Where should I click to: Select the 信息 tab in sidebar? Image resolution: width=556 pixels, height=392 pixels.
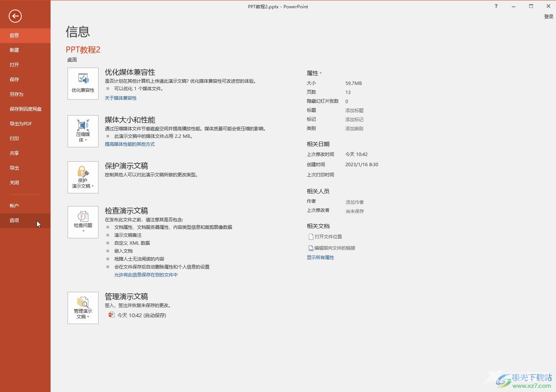coord(25,35)
